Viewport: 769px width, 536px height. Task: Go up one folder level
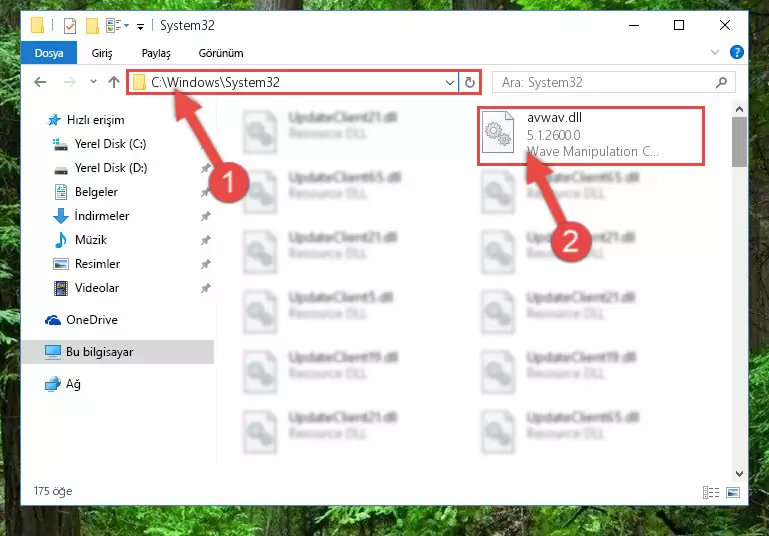(x=114, y=82)
